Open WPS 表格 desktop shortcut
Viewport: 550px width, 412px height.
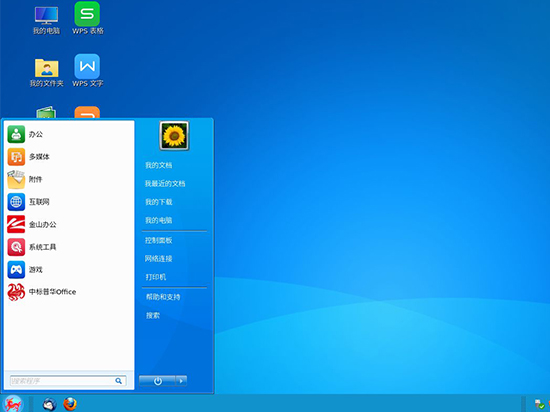pyautogui.click(x=87, y=19)
